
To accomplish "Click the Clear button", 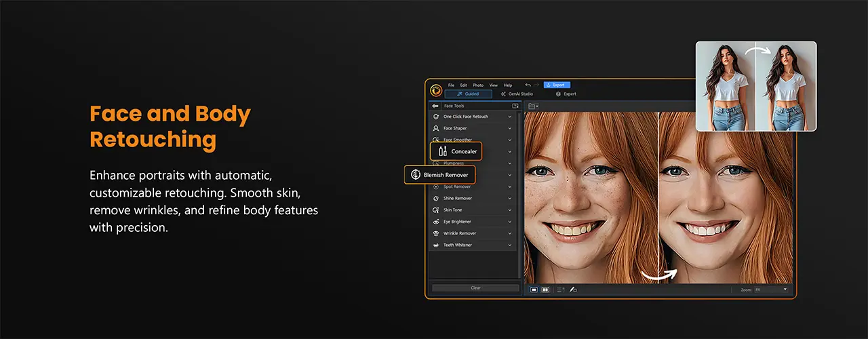I will click(x=475, y=288).
